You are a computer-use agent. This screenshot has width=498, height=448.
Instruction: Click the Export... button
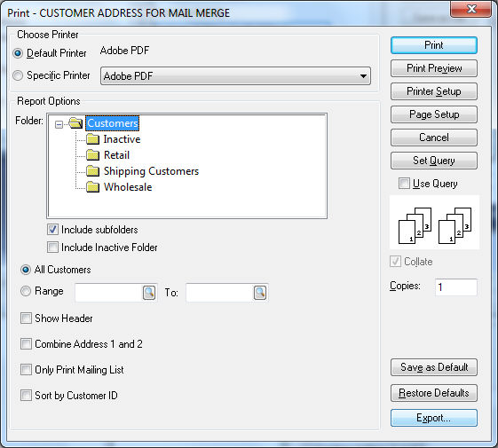[434, 418]
